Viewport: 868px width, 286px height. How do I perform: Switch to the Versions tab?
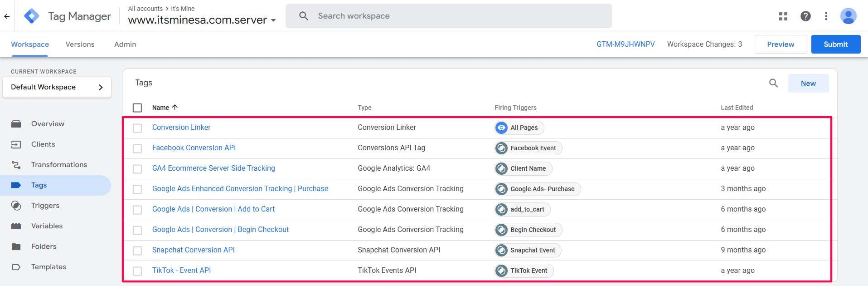coord(80,44)
